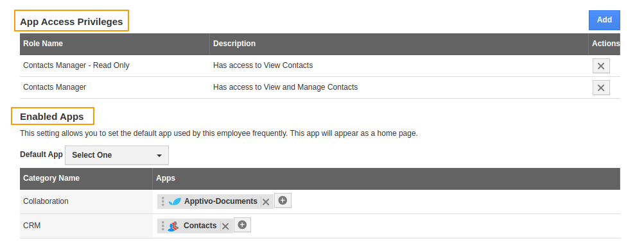Click 'Has access to View Contacts' description
Screen dimensions: 644x250
point(263,65)
